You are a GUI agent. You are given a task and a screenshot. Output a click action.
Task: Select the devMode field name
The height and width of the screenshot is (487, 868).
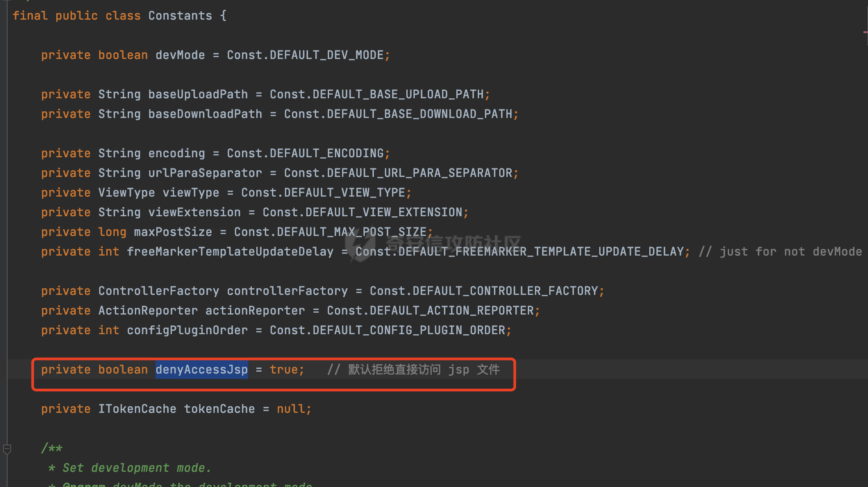[180, 55]
